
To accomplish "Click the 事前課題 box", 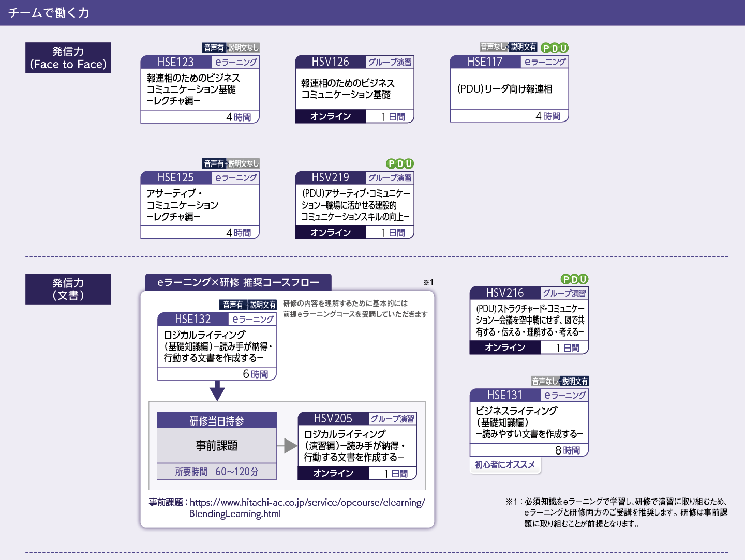I will 217,446.
